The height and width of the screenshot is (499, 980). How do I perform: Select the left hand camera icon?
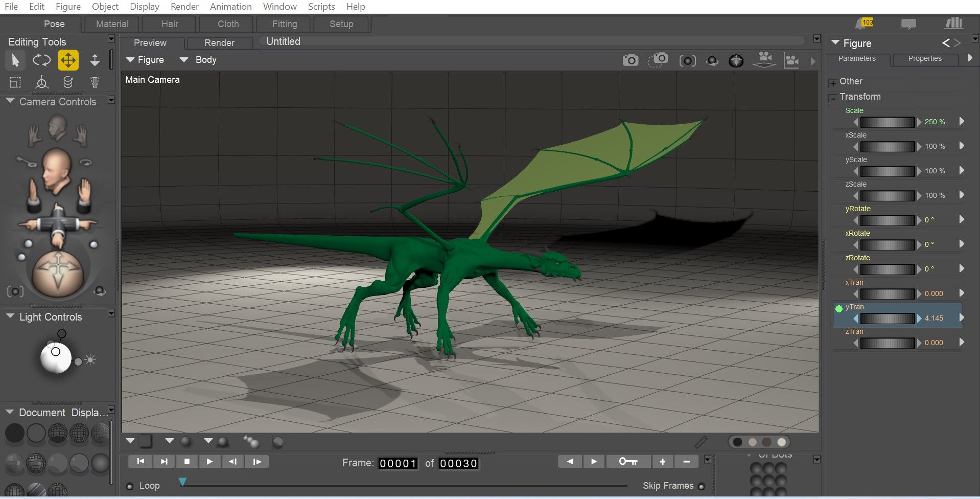(35, 134)
